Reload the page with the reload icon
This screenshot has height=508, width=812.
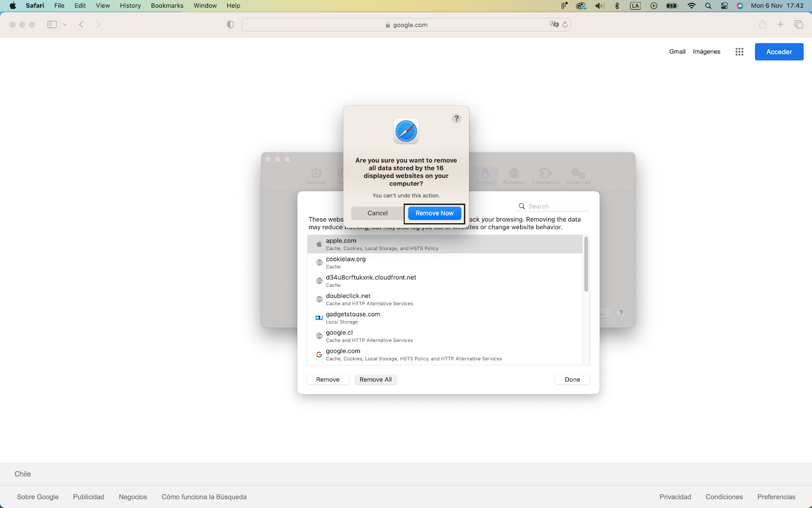coord(565,24)
